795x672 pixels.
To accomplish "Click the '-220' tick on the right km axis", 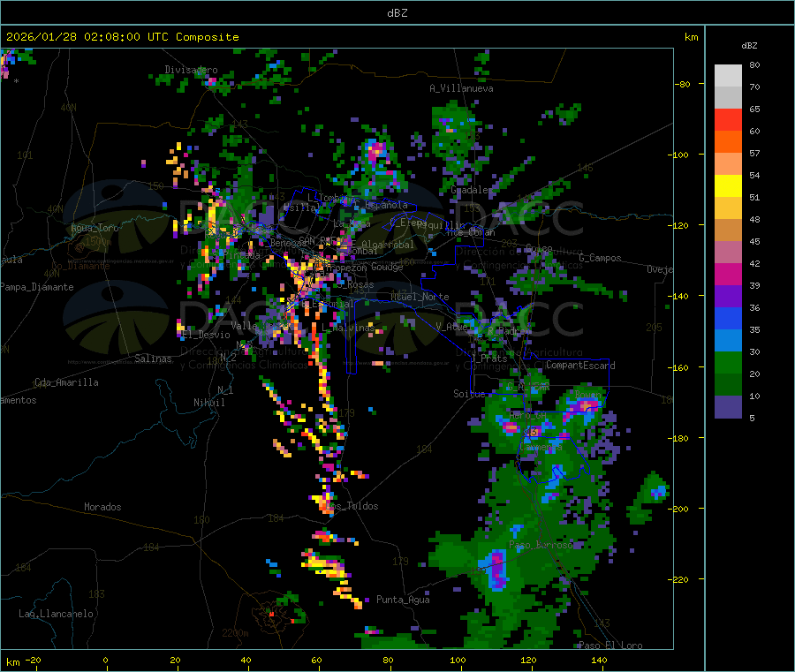I will click(680, 579).
